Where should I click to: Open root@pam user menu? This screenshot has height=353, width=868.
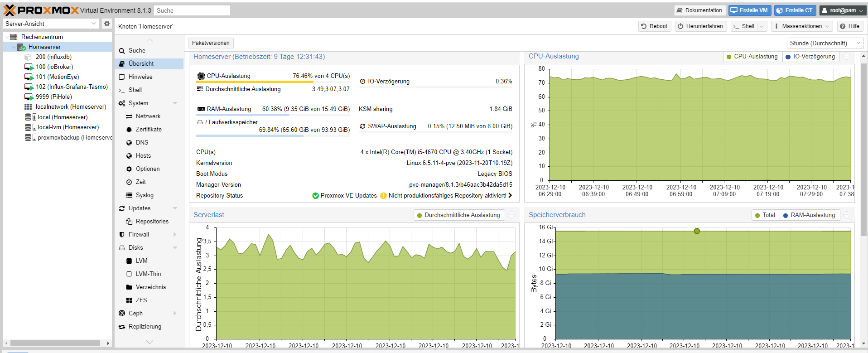coord(843,10)
